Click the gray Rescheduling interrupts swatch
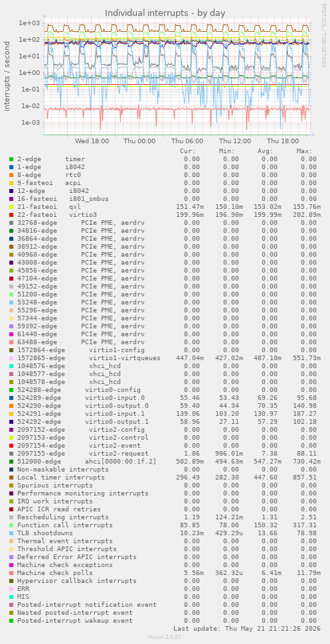330x644 pixels. 11,517
